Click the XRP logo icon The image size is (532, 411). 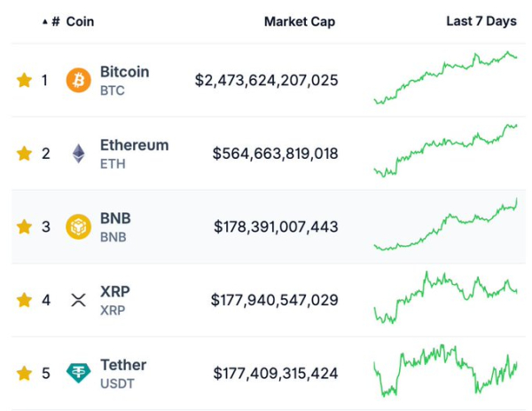click(78, 300)
